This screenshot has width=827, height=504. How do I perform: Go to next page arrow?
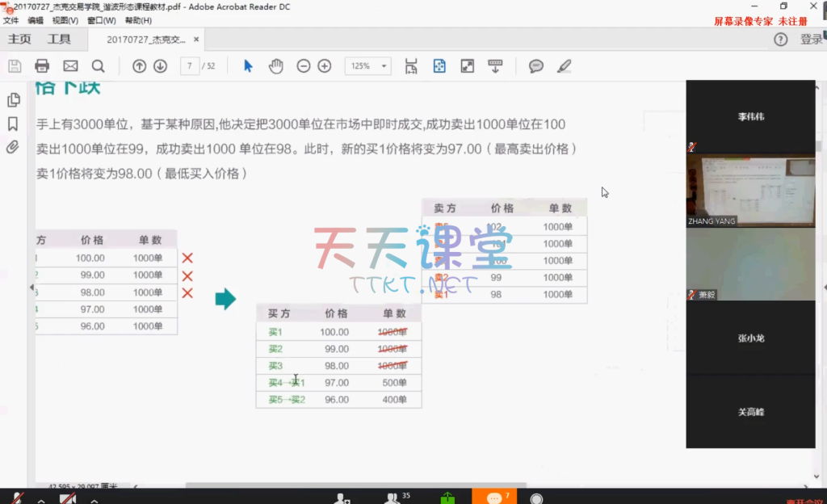[x=160, y=66]
